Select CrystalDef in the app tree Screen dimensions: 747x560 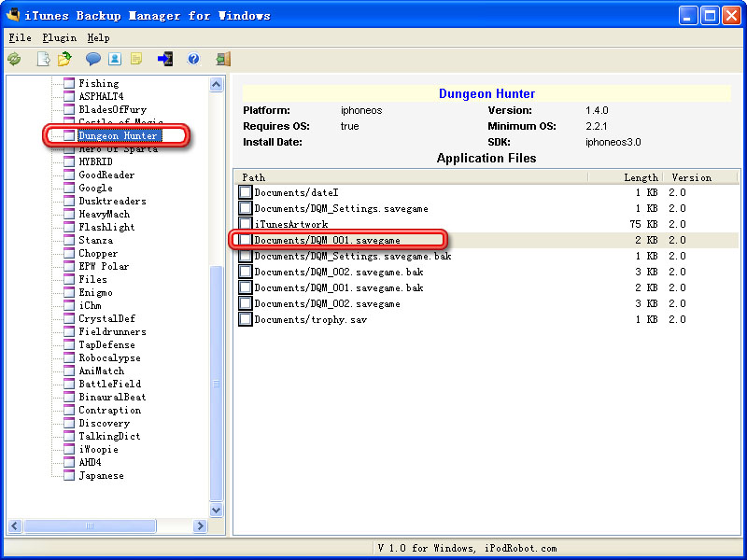(106, 318)
